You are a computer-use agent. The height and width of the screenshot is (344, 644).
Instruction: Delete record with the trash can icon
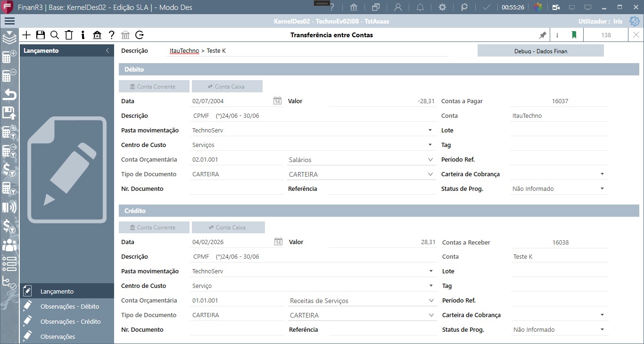point(69,35)
